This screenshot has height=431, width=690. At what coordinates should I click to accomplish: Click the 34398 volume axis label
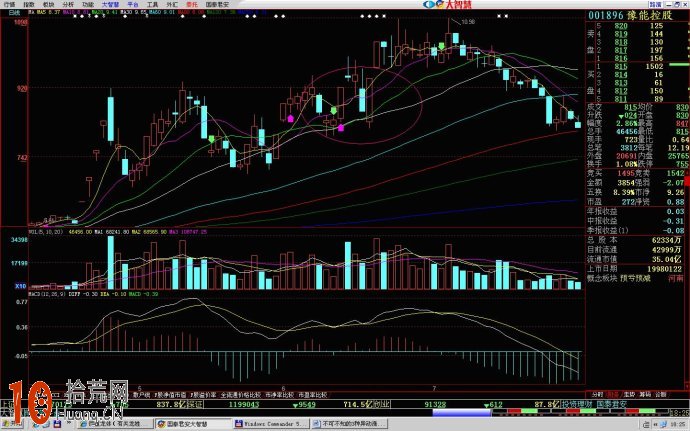19,240
